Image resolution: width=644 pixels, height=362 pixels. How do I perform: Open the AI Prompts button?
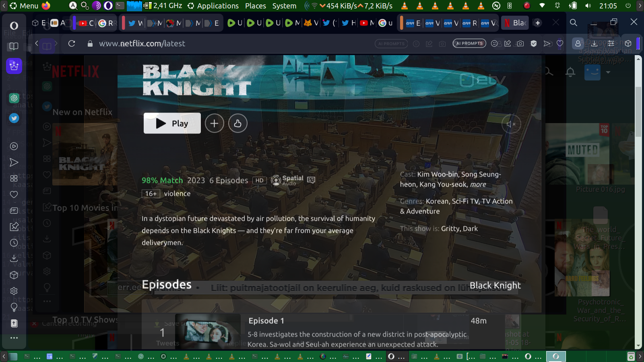click(469, 43)
